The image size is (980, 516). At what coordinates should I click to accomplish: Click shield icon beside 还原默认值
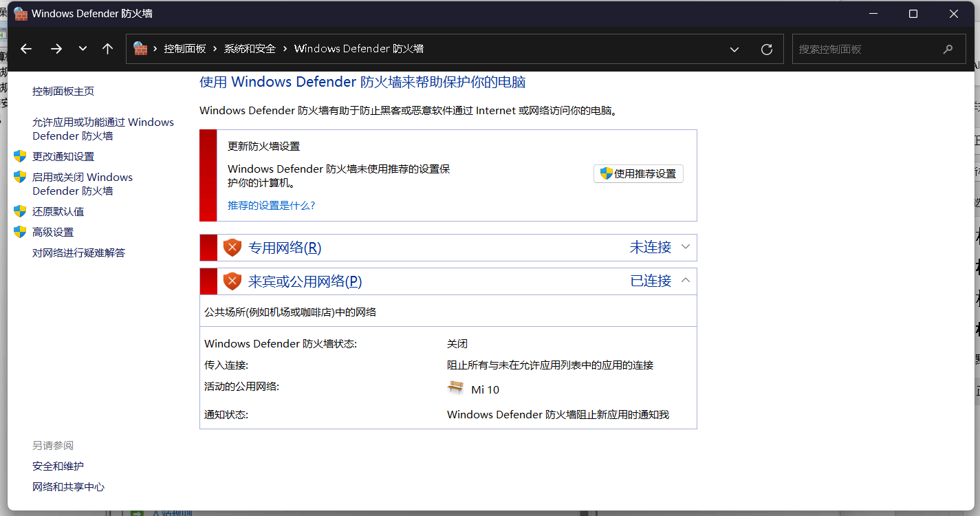pyautogui.click(x=20, y=211)
